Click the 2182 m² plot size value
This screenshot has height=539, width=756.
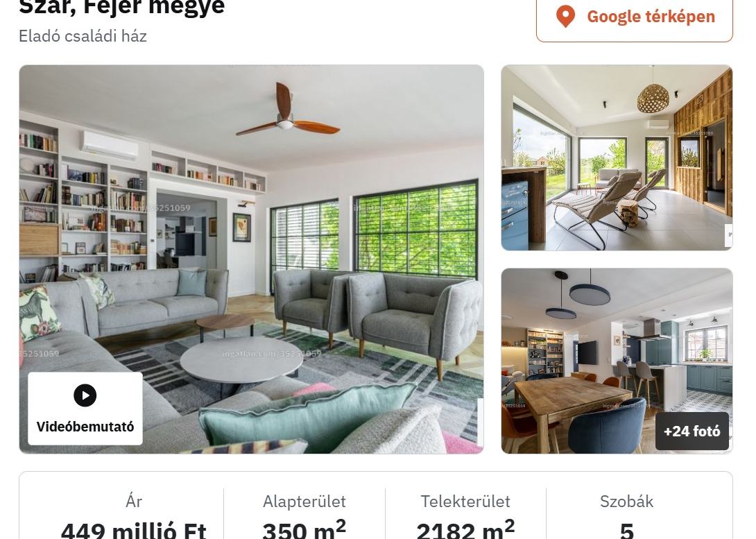click(465, 529)
